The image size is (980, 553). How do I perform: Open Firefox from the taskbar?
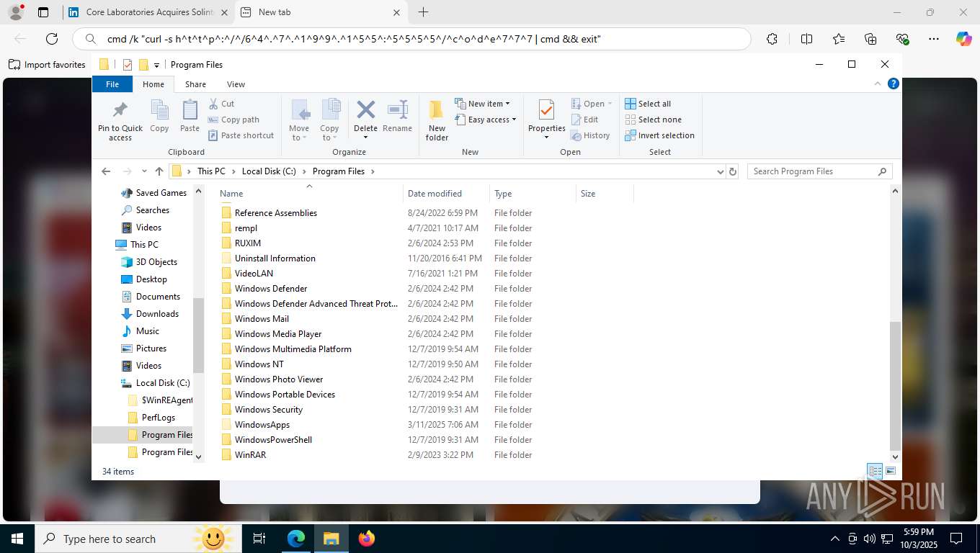click(x=367, y=539)
